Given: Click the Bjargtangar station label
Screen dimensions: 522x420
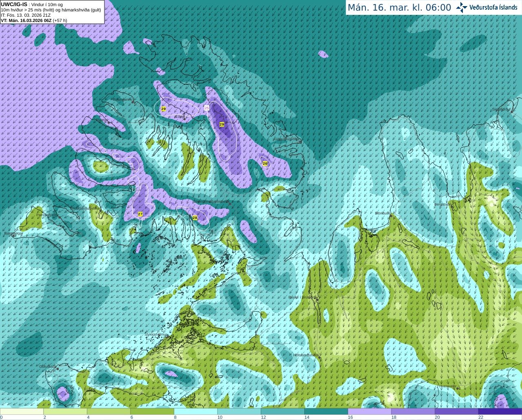Looking at the screenshot, I should [14, 234].
